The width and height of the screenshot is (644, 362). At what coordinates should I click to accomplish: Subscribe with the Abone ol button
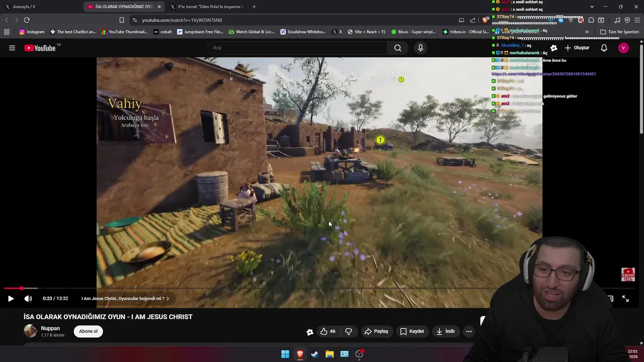88,331
